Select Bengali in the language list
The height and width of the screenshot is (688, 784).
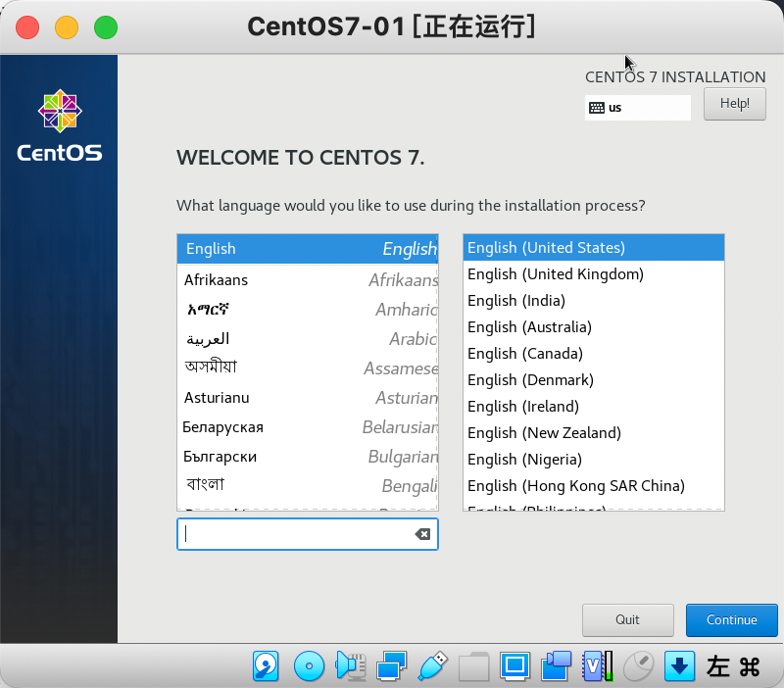(308, 486)
